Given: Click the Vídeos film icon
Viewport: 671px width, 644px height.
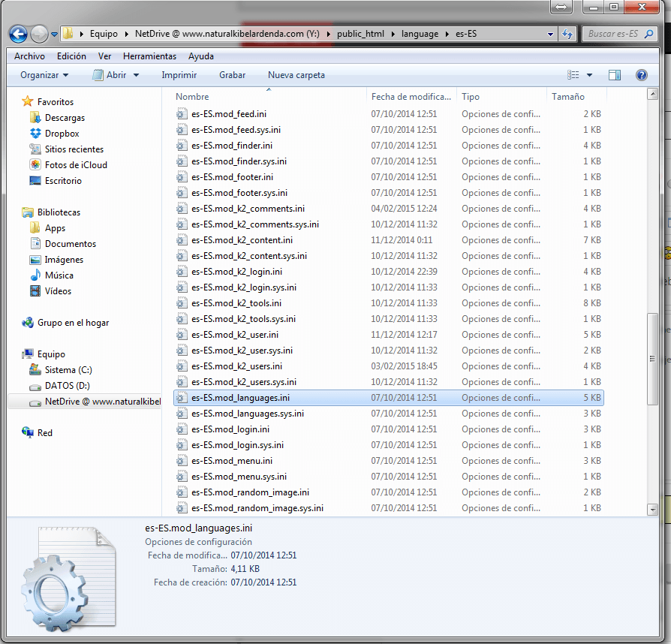Looking at the screenshot, I should click(35, 291).
